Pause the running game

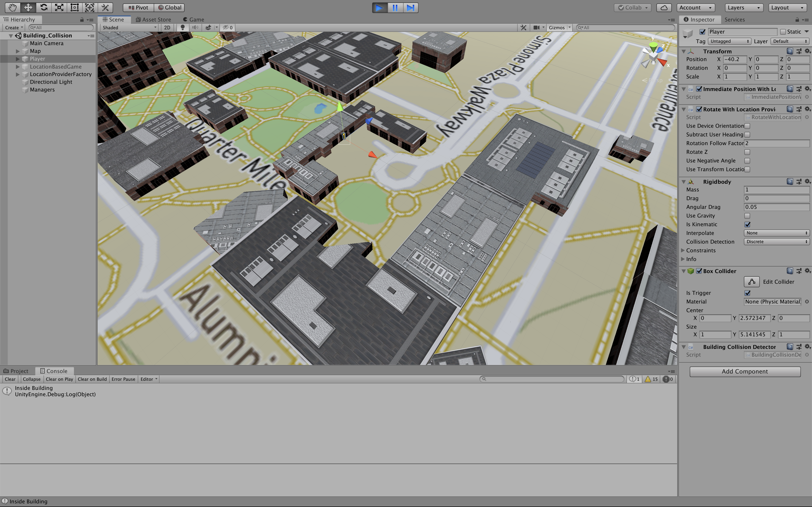395,7
